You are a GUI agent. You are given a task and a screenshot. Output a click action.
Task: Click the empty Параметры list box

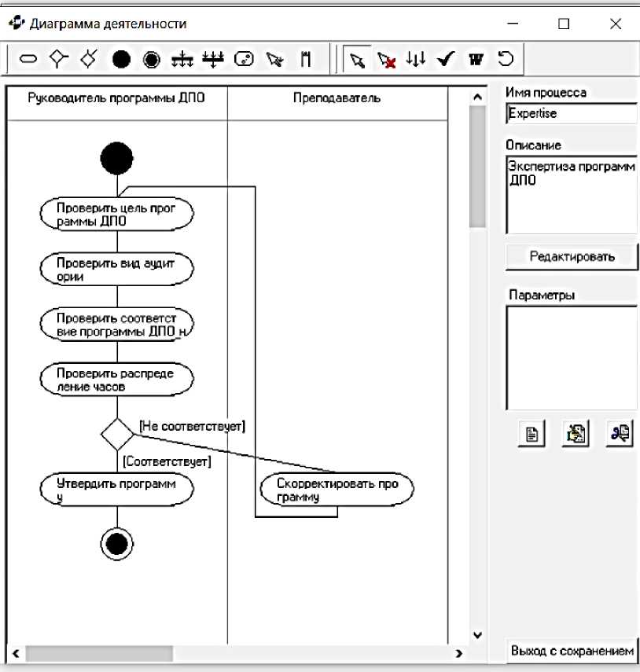[572, 358]
